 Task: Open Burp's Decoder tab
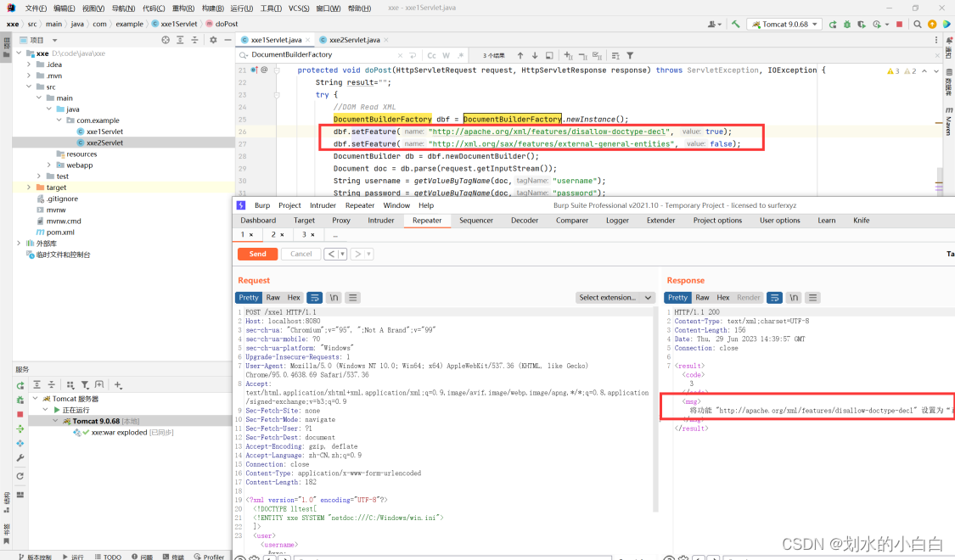(x=525, y=221)
